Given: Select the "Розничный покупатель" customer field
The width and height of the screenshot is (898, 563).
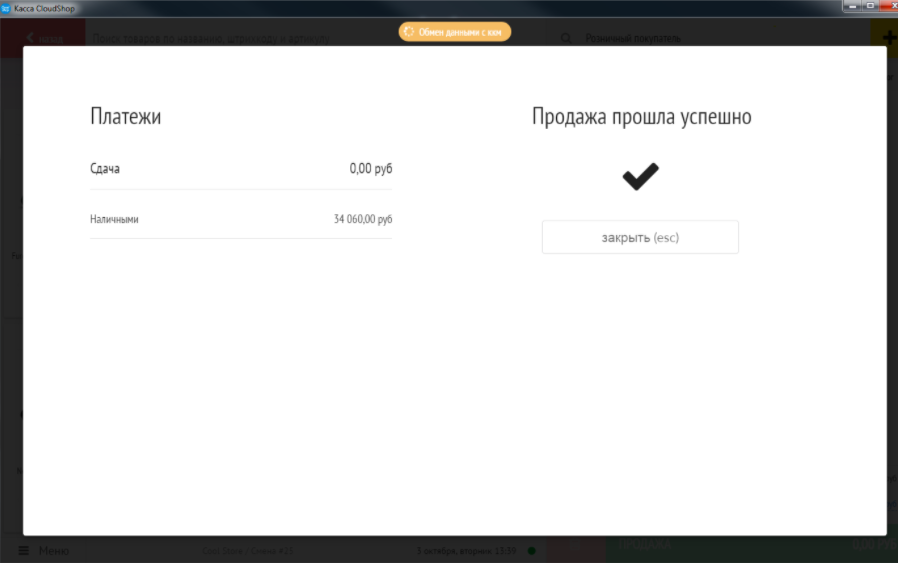Looking at the screenshot, I should 633,38.
